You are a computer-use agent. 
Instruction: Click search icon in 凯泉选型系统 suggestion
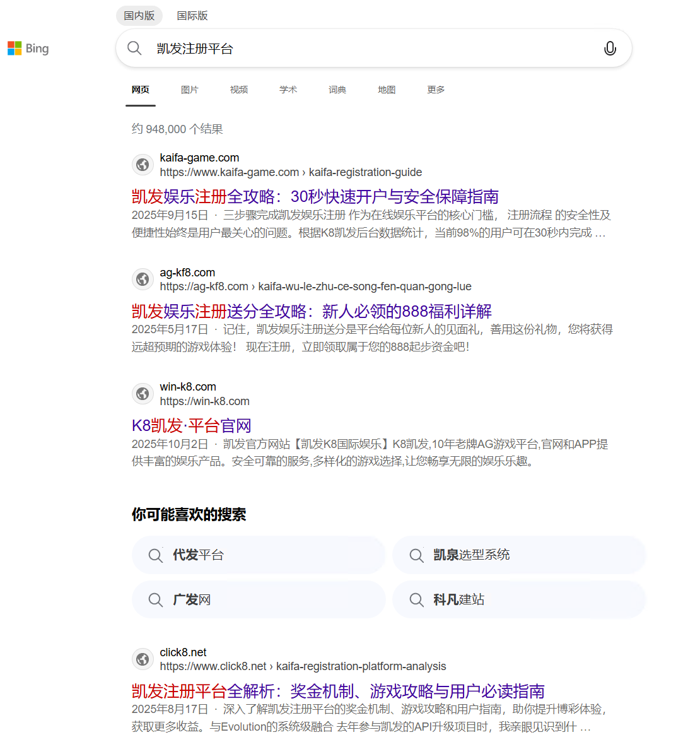[x=416, y=555]
